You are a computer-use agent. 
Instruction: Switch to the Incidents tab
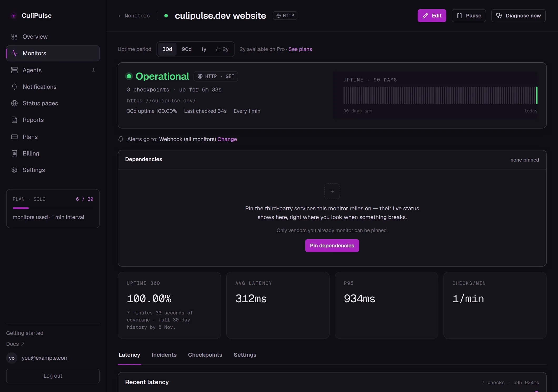tap(164, 355)
